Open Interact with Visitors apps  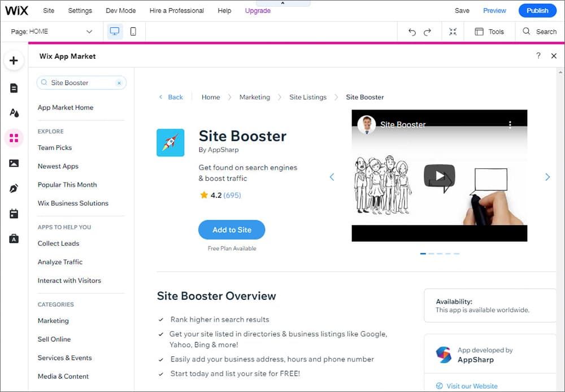point(69,280)
